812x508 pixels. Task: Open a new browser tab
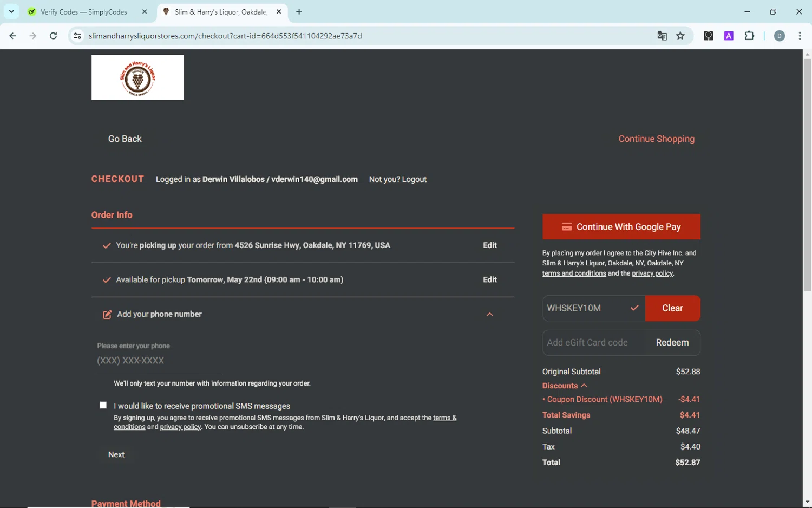coord(299,11)
